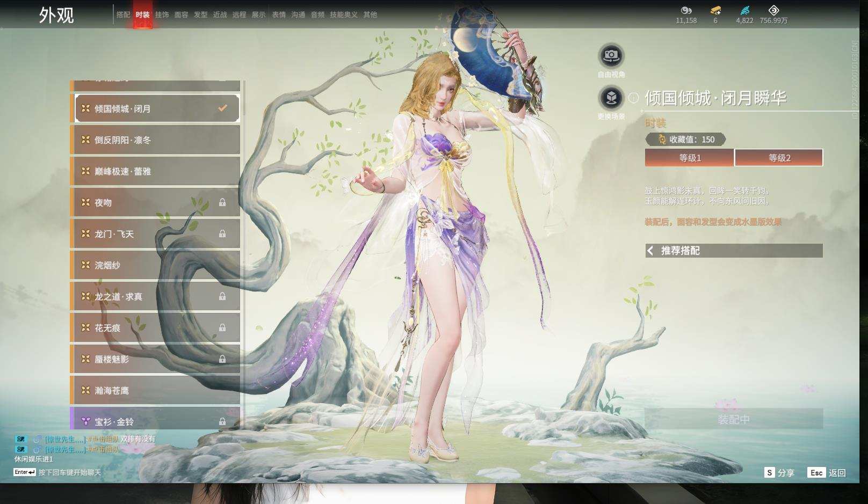Screen dimensions: 868x504
Task: Choose the 瀚海苍鹰 outfit
Action: point(155,390)
